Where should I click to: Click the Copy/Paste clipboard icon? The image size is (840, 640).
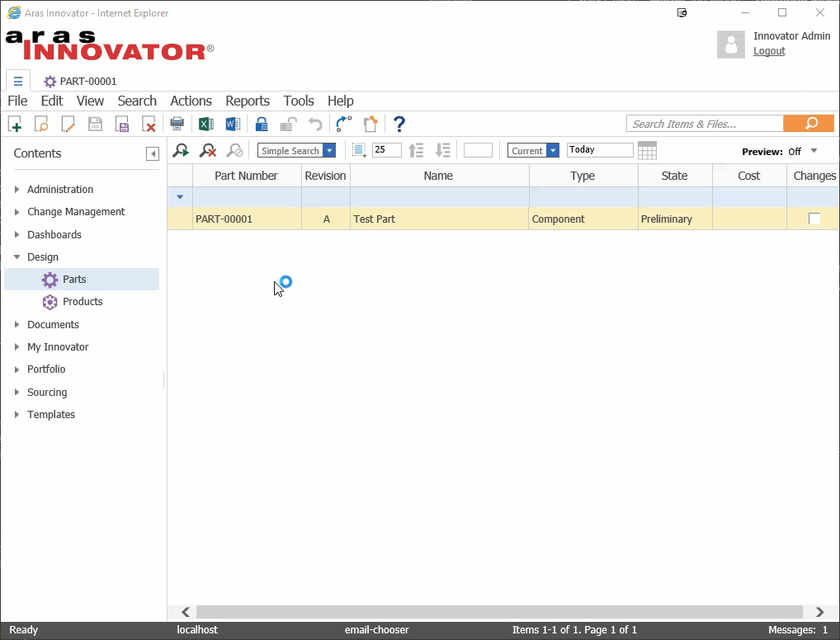point(370,125)
